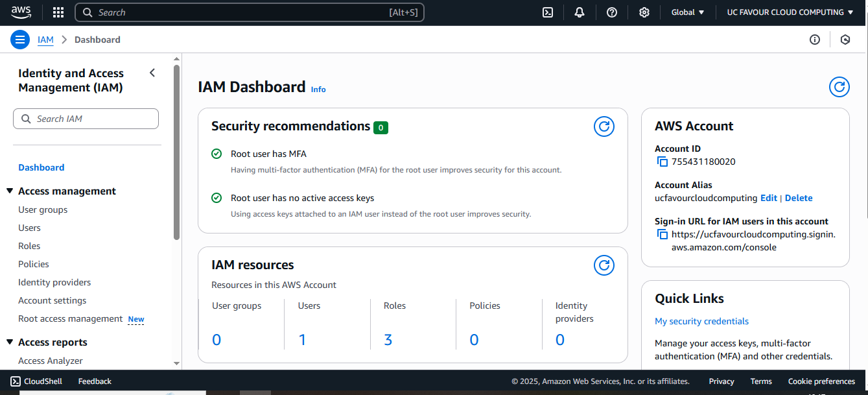Copy the Account ID 755431180020
This screenshot has width=868, height=395.
coord(662,162)
